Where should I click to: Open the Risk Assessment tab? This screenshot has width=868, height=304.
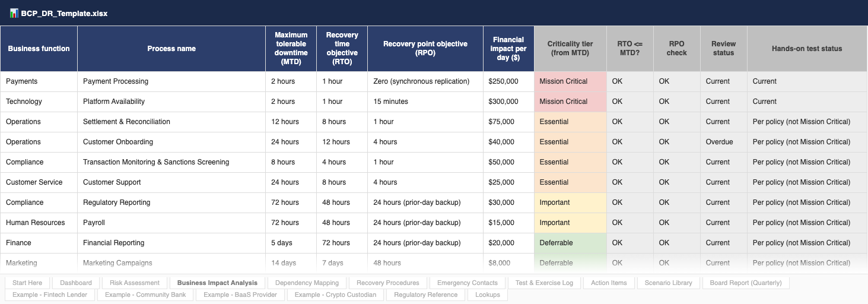coord(135,283)
